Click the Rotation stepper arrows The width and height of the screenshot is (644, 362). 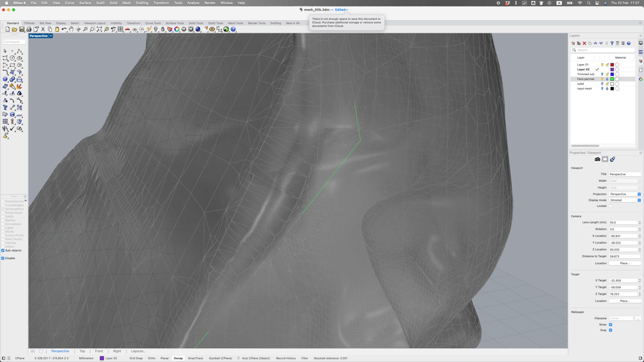[640, 229]
